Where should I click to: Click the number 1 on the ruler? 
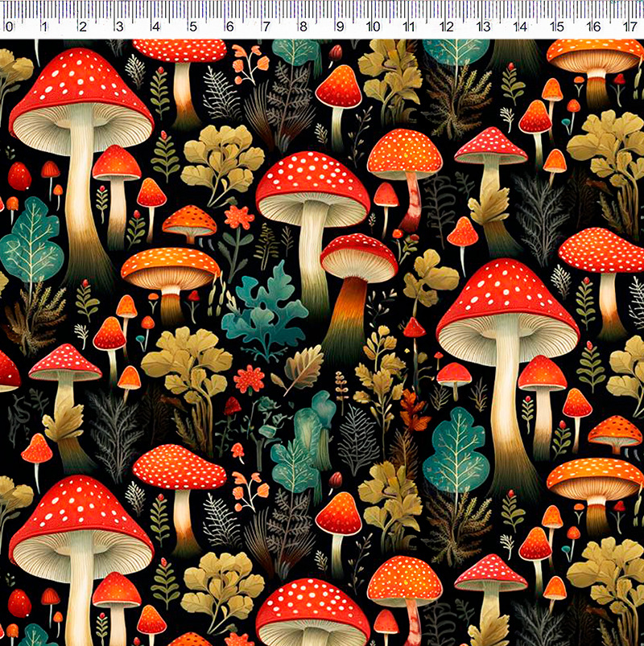click(45, 27)
